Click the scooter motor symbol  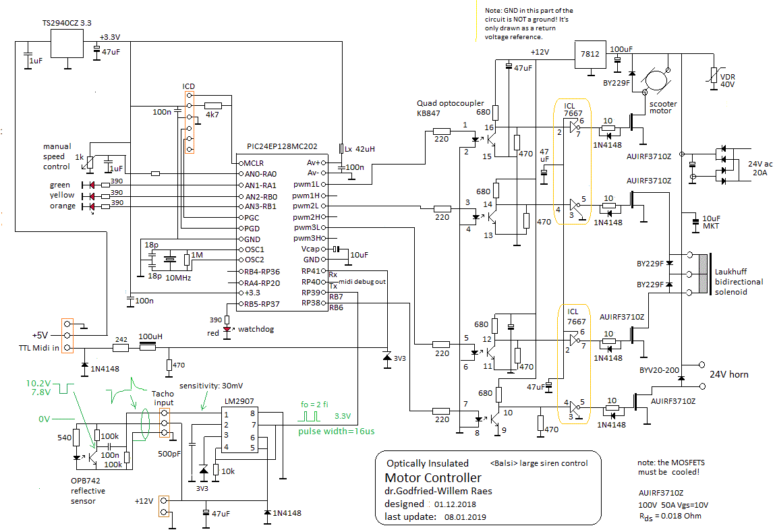tap(653, 82)
